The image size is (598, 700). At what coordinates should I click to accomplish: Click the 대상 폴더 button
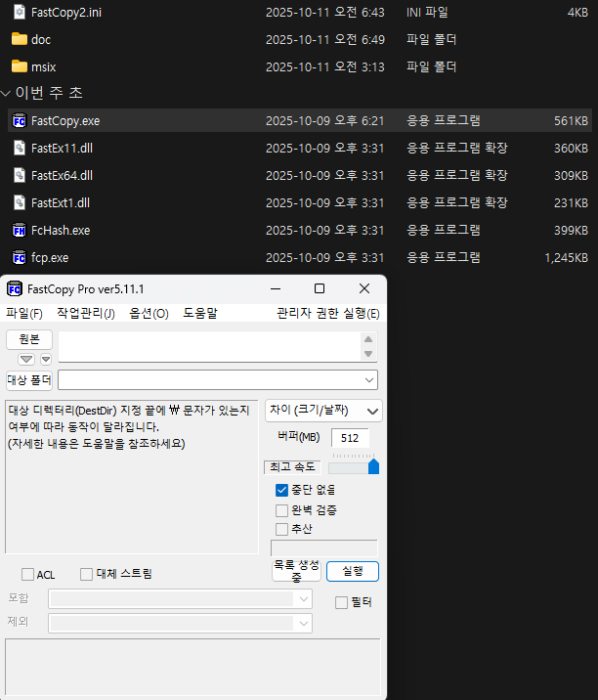[x=29, y=380]
